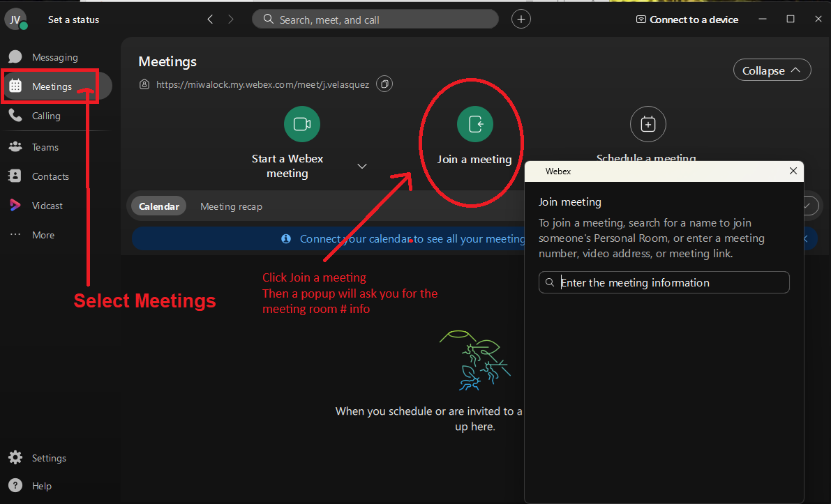Collapse the meetings actions panel
This screenshot has height=504, width=831.
pos(772,70)
